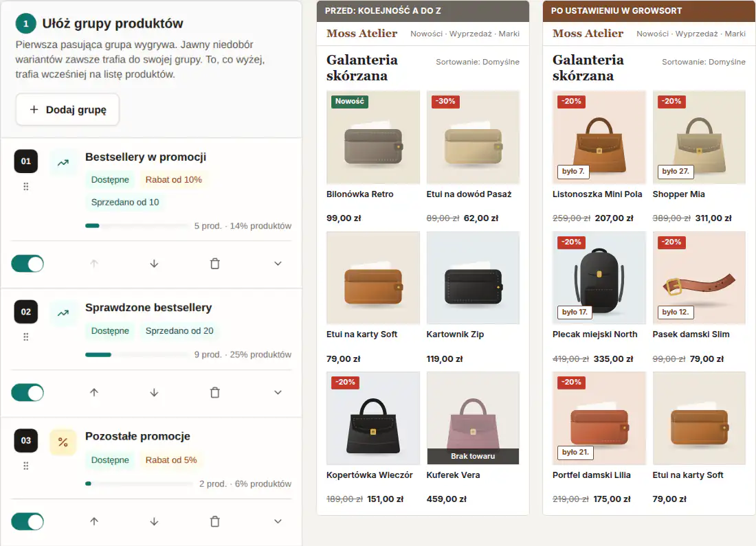
Task: Click the Nowość badge on Bilonówka Retro
Action: coord(350,101)
